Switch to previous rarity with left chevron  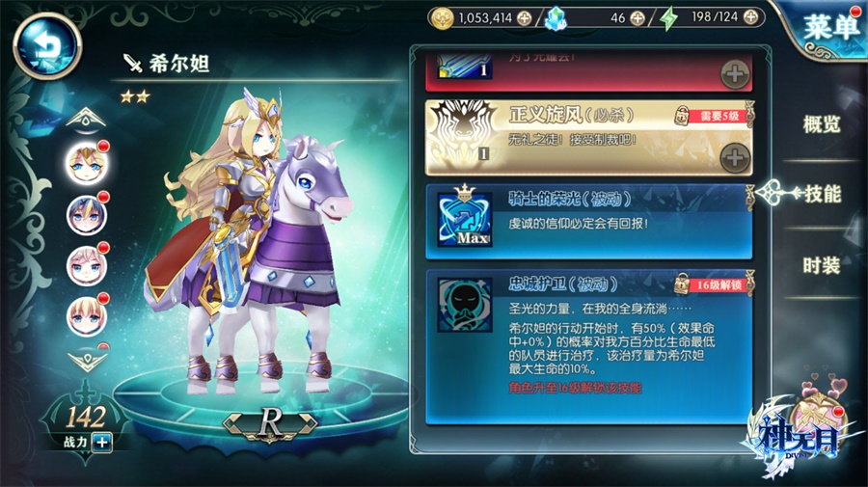[x=234, y=424]
